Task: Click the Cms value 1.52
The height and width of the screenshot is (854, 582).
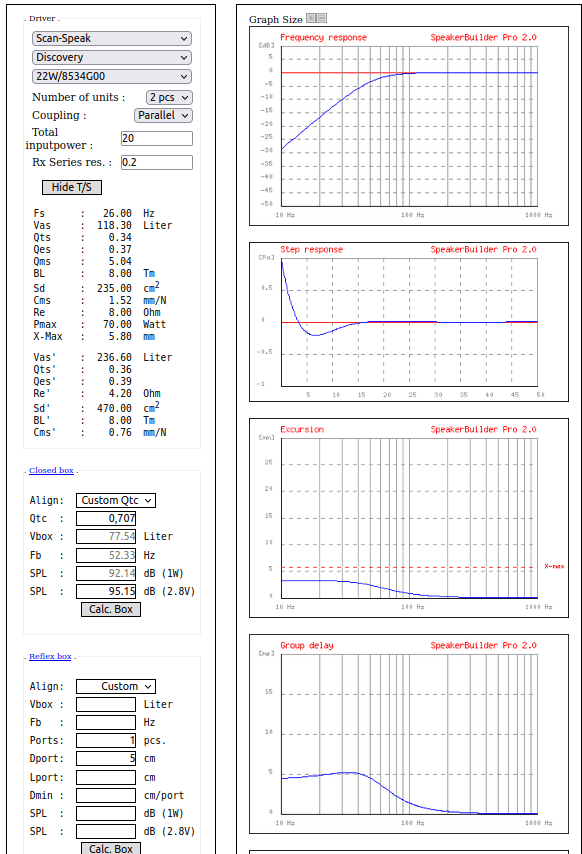Action: (120, 301)
